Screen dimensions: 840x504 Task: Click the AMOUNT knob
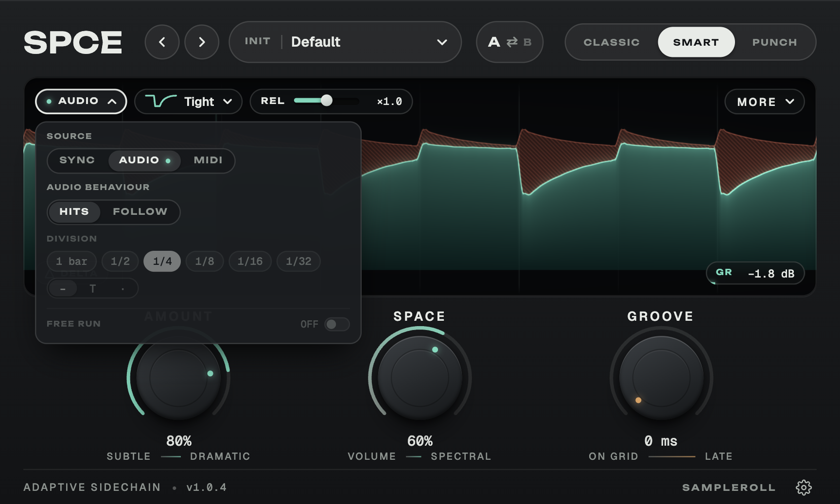tap(178, 377)
